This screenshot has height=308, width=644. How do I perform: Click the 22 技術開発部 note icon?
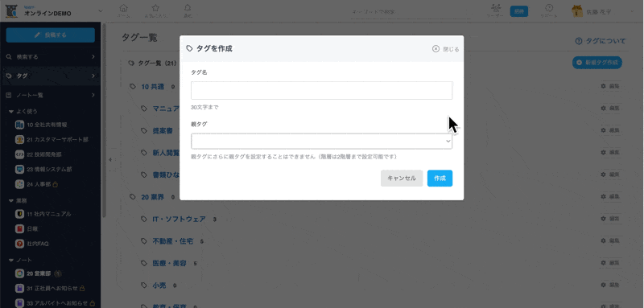tap(19, 154)
